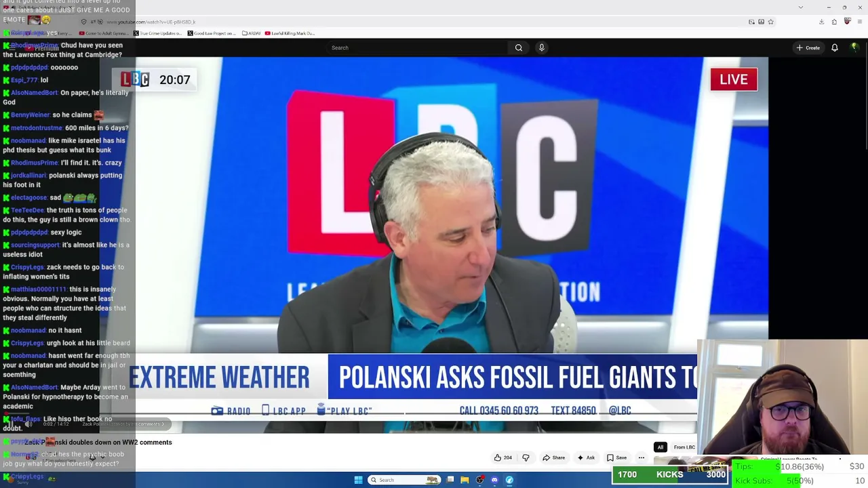Viewport: 868px width, 488px height.
Task: Dislike the video with thumbs-down button
Action: click(x=526, y=457)
